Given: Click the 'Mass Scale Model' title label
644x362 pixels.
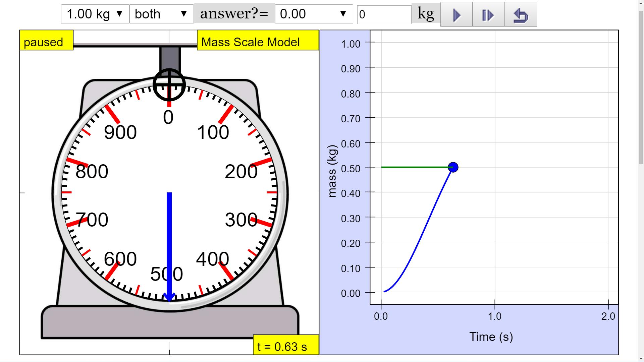Looking at the screenshot, I should pos(258,40).
